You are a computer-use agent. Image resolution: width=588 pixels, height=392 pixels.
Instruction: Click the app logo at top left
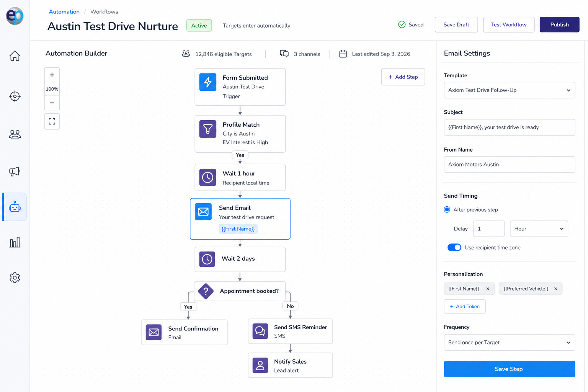(15, 16)
